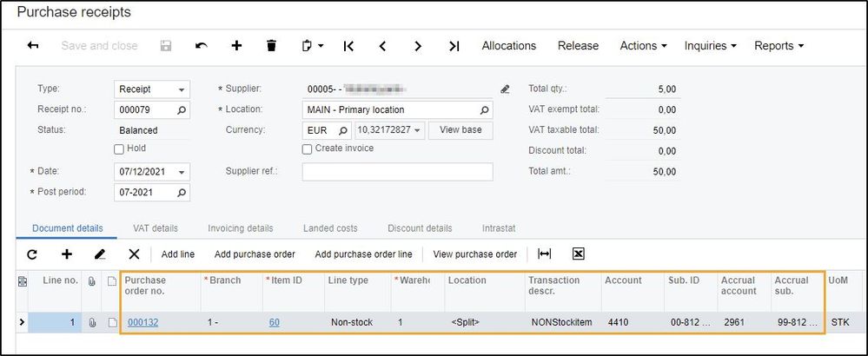Screen dimensions: 868x356
Task: Switch to the VAT details tab
Action: [x=156, y=228]
